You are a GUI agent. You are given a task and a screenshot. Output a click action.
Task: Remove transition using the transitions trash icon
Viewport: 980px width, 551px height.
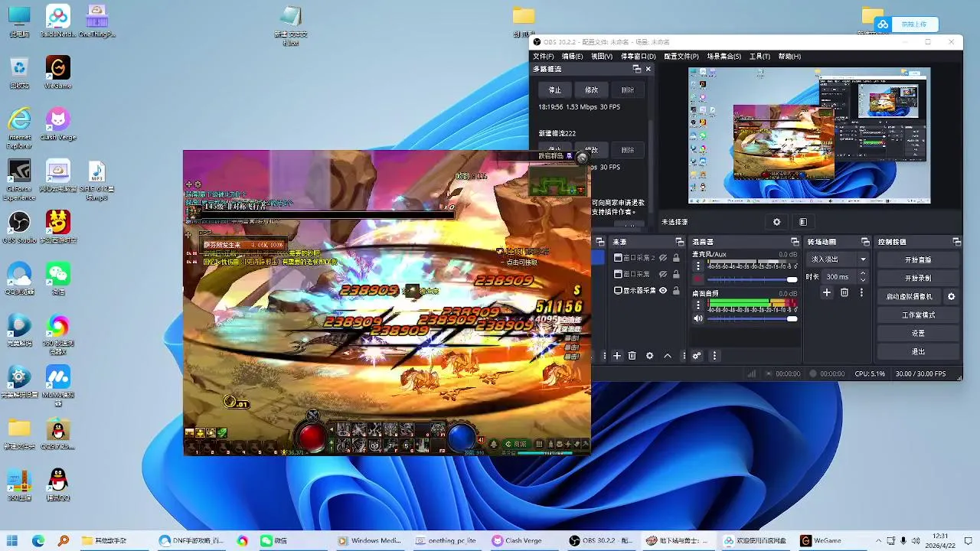[844, 292]
